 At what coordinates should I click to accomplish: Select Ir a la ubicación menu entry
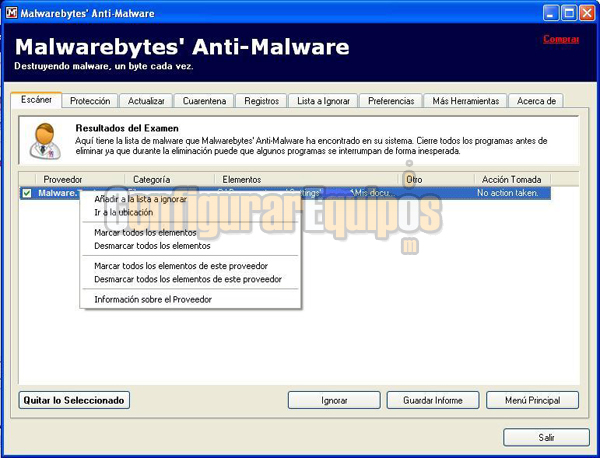coord(190,212)
